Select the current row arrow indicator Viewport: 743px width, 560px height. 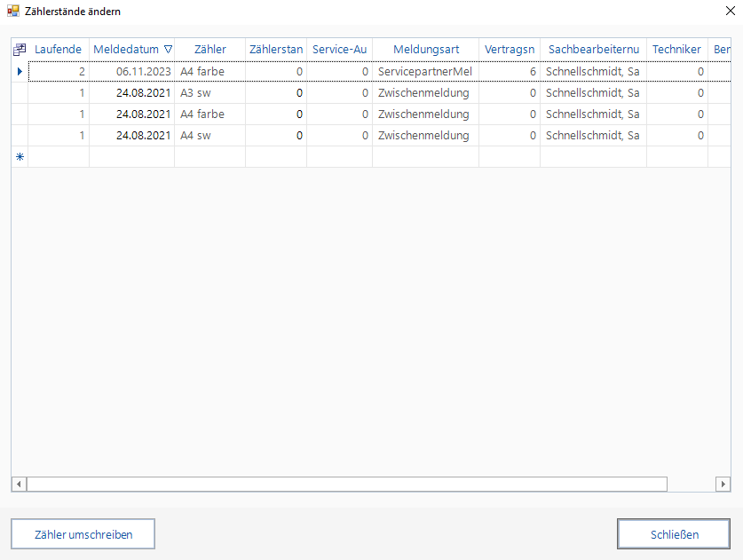coord(20,71)
